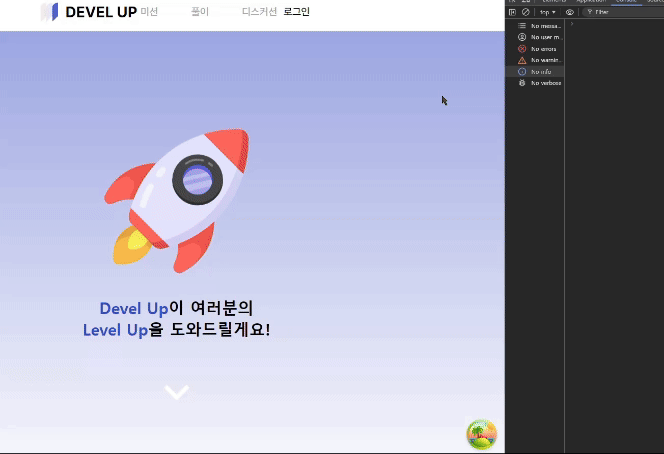Screen dimensions: 664x454
Task: Switch to the Console DevTools tab
Action: click(626, 2)
